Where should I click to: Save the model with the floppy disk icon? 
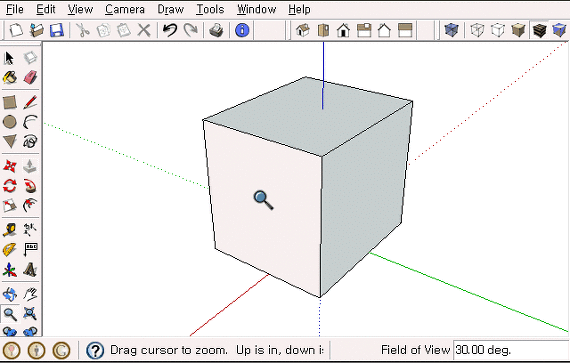pyautogui.click(x=57, y=30)
